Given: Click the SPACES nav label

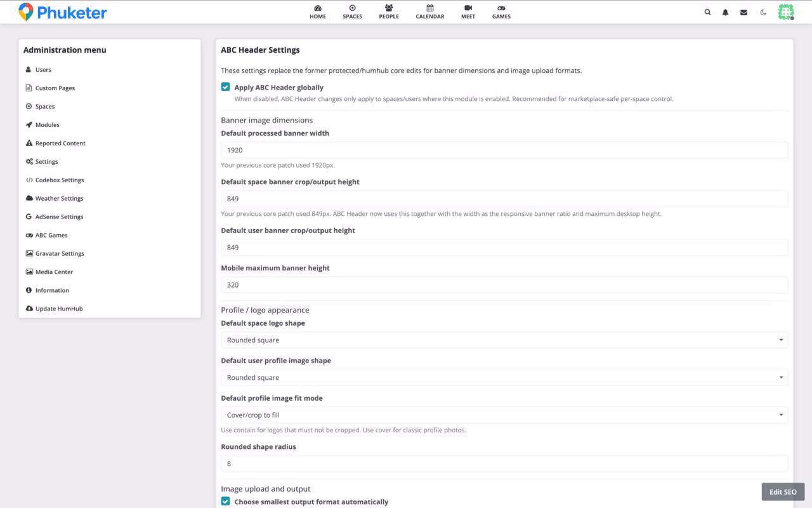Looking at the screenshot, I should 352,17.
